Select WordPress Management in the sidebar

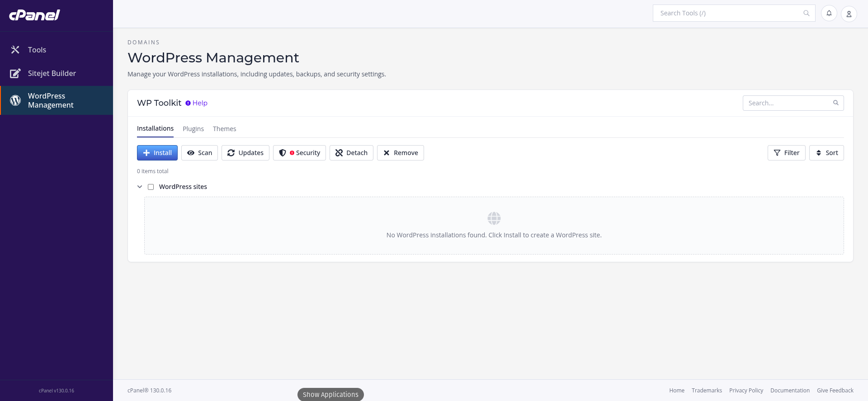(x=57, y=100)
